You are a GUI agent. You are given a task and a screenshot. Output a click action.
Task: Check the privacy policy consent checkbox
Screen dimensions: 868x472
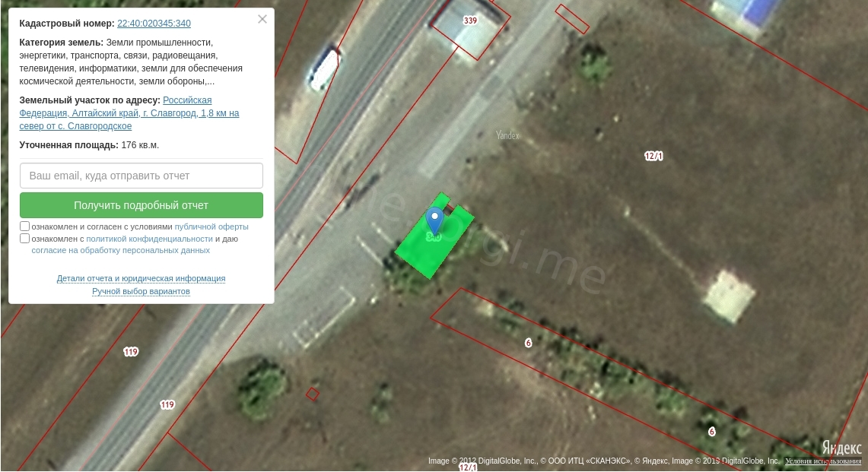(x=24, y=239)
